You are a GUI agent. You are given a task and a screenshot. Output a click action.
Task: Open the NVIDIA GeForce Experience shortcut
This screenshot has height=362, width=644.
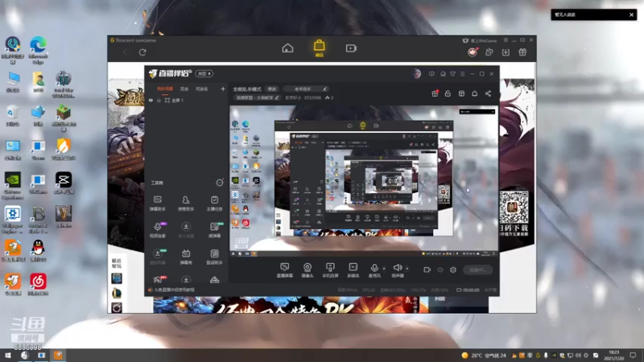point(13,186)
